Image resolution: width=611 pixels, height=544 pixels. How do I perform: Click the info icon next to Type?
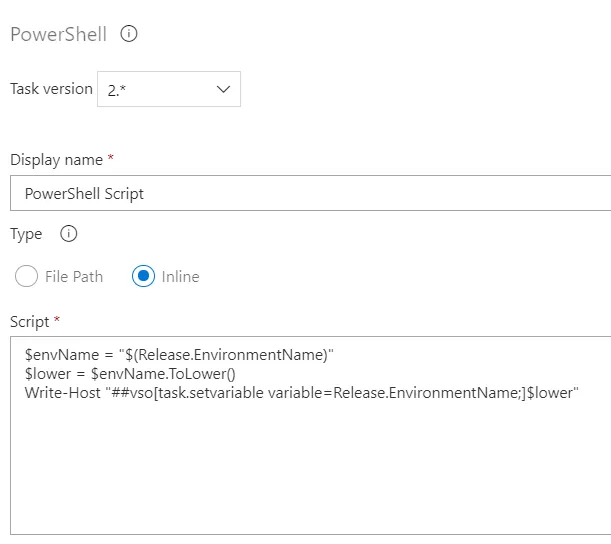pyautogui.click(x=69, y=234)
